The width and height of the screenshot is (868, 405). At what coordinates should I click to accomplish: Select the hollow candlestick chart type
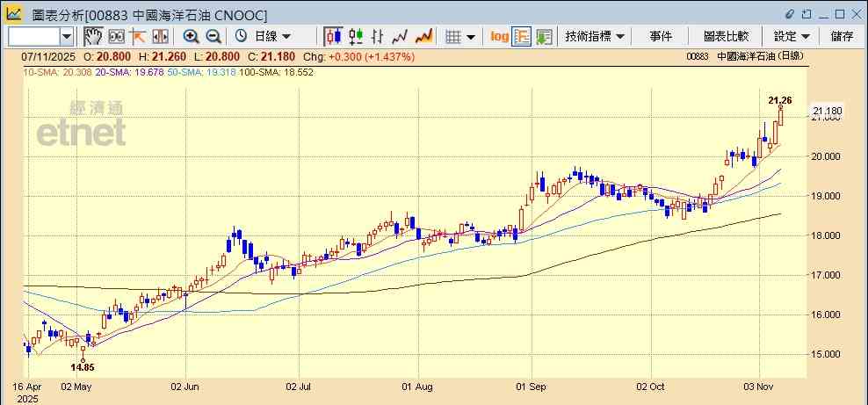(x=356, y=36)
